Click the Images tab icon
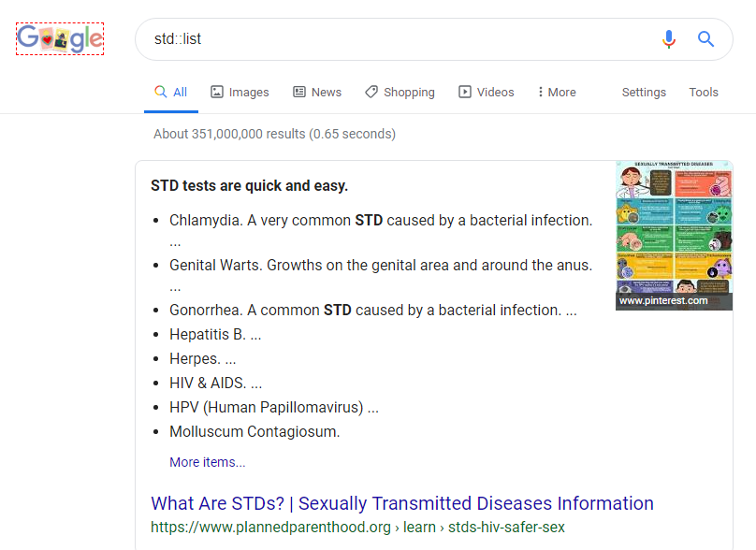 (x=217, y=92)
